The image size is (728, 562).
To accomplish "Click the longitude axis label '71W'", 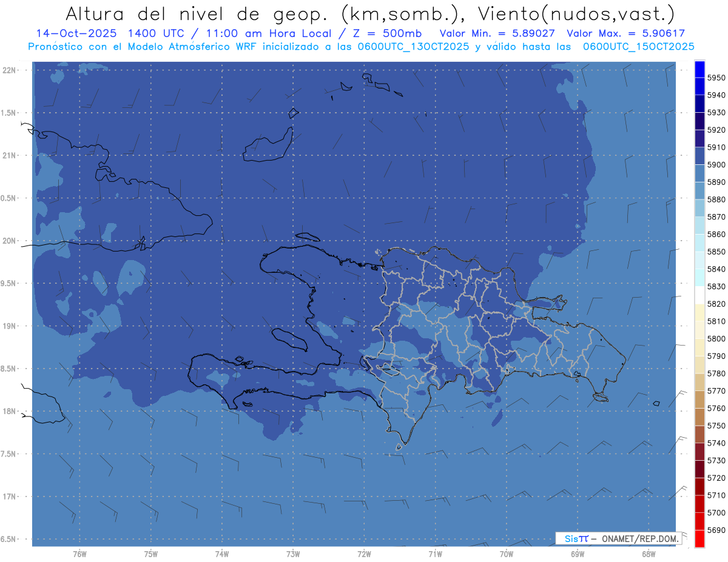I will pos(435,554).
